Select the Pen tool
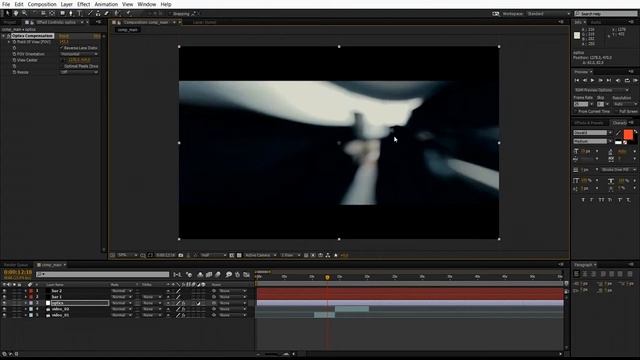This screenshot has height=360, width=640. point(71,13)
